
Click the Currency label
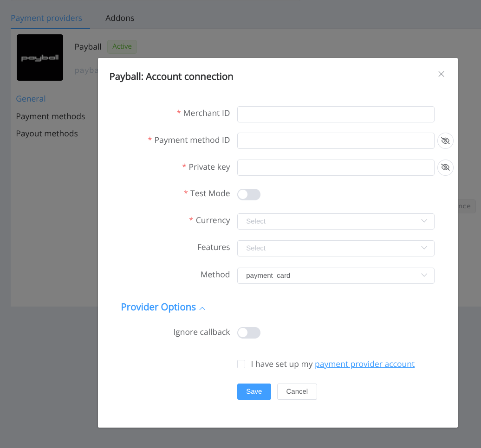(x=213, y=220)
